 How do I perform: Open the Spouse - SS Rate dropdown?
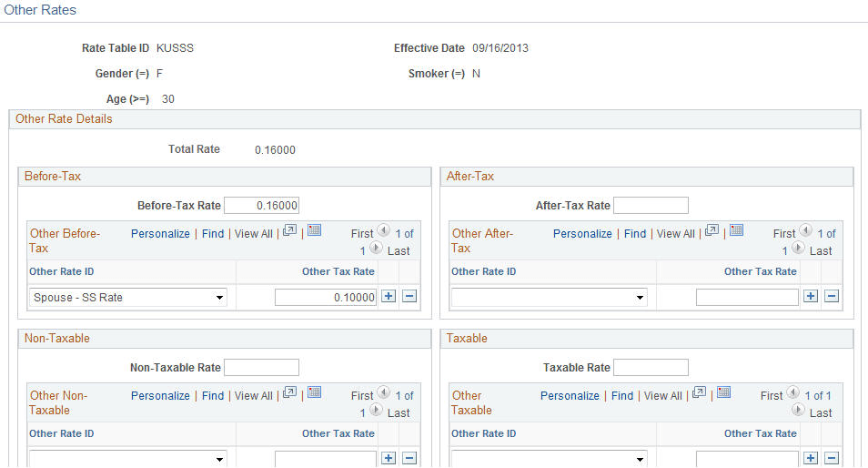pyautogui.click(x=128, y=298)
